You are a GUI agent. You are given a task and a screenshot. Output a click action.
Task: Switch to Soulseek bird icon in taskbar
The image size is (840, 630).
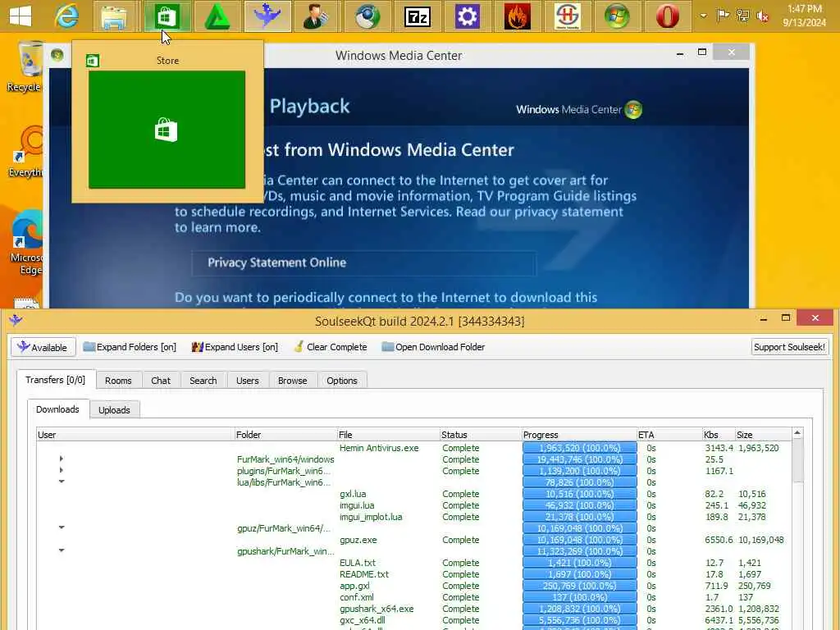click(267, 16)
